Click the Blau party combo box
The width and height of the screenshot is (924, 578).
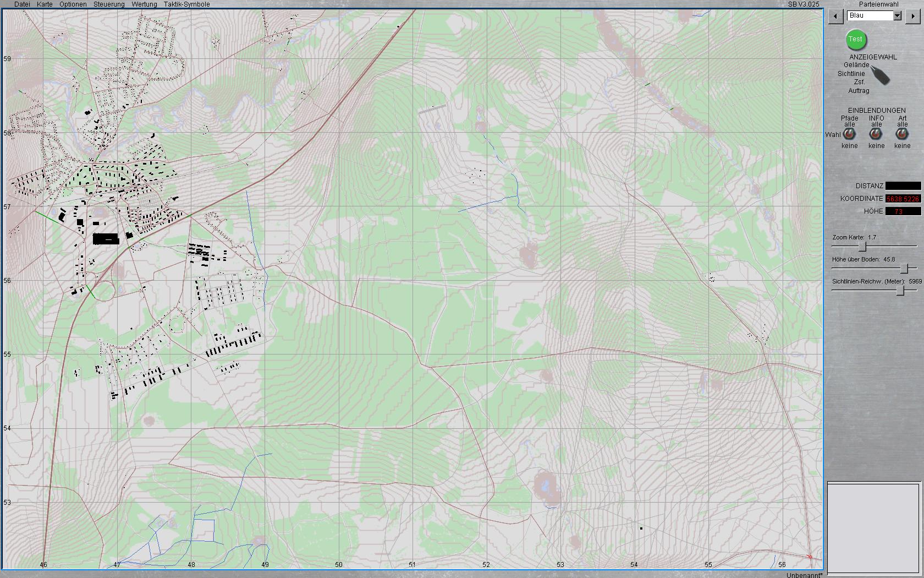[870, 16]
